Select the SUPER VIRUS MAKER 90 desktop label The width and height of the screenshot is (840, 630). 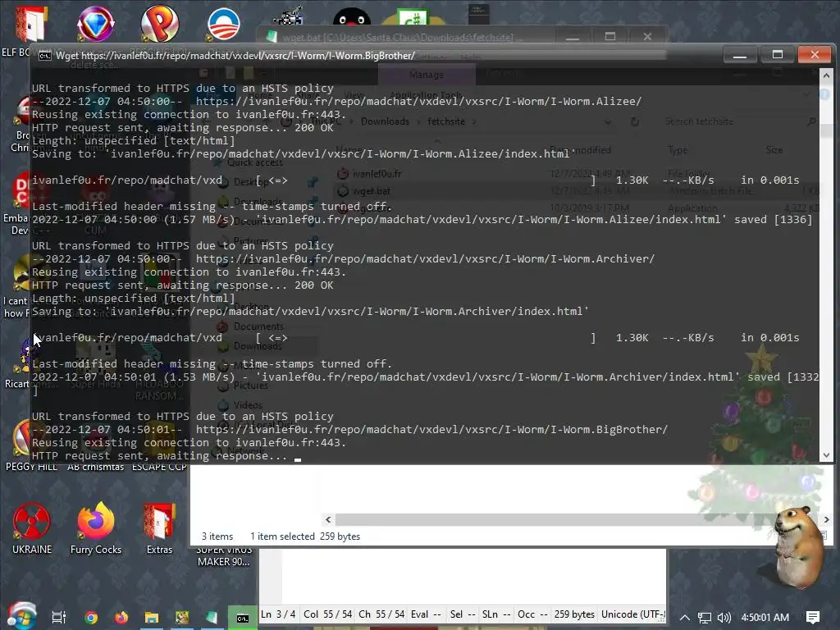click(x=223, y=556)
